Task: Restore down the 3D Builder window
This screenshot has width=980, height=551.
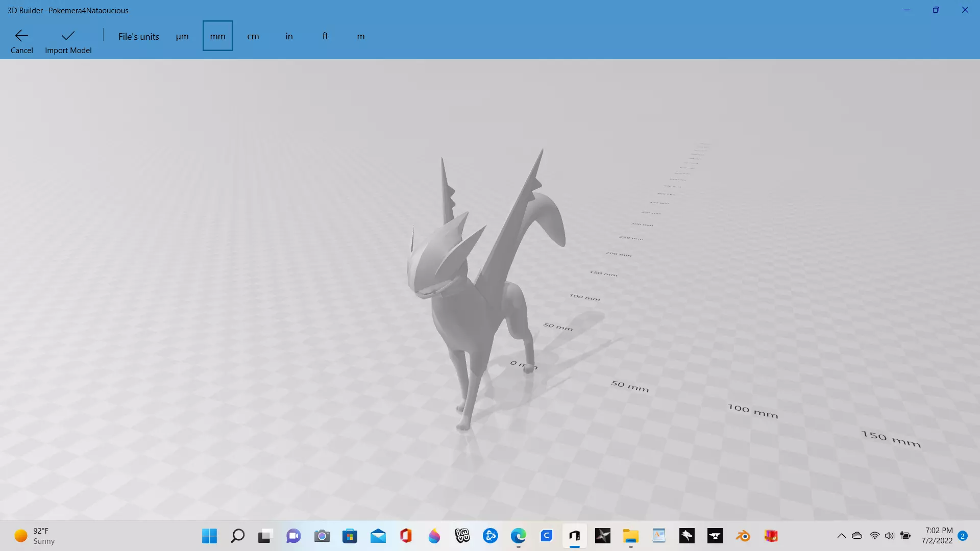Action: [936, 10]
